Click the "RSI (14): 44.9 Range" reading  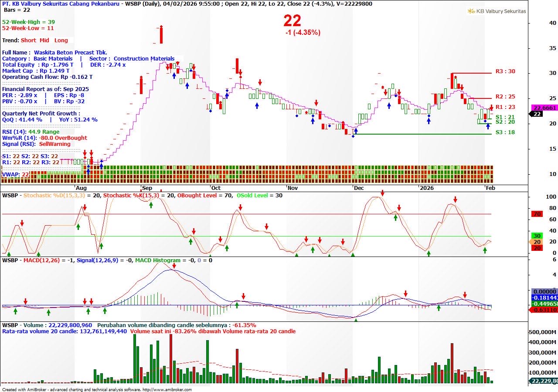pos(31,132)
